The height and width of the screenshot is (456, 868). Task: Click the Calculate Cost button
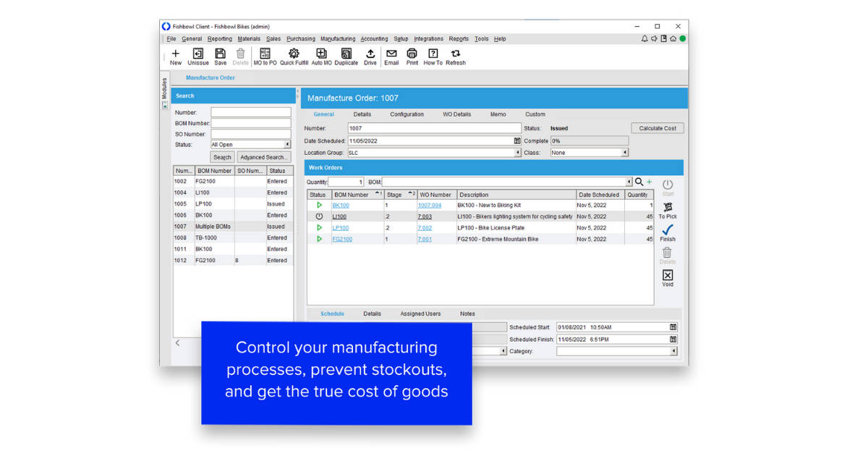click(x=657, y=127)
